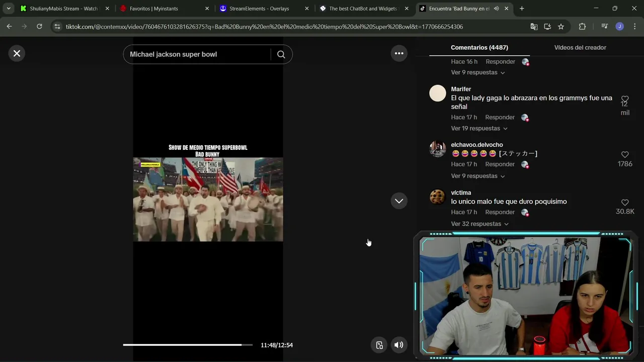
Task: Bookmark this page with star icon
Action: pos(561,27)
